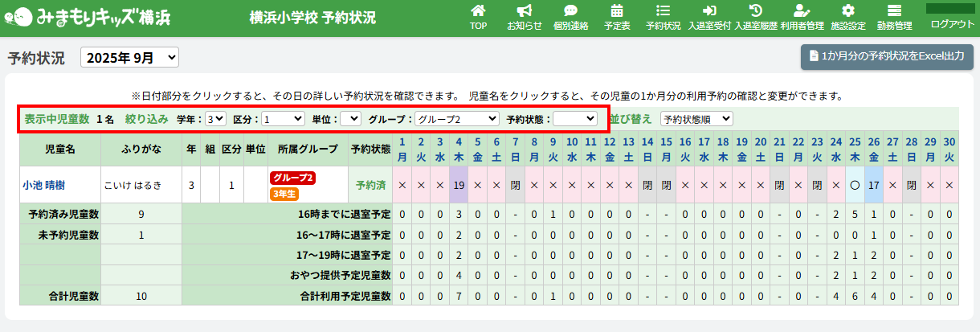This screenshot has width=980, height=332.
Task: Open the 予定表 calendar icon
Action: click(617, 11)
